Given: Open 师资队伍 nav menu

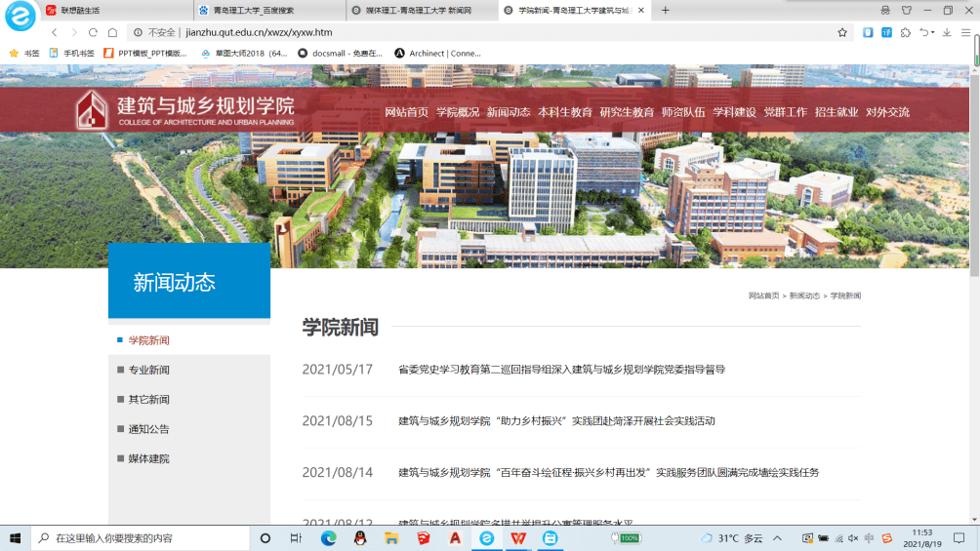Looking at the screenshot, I should coord(683,112).
